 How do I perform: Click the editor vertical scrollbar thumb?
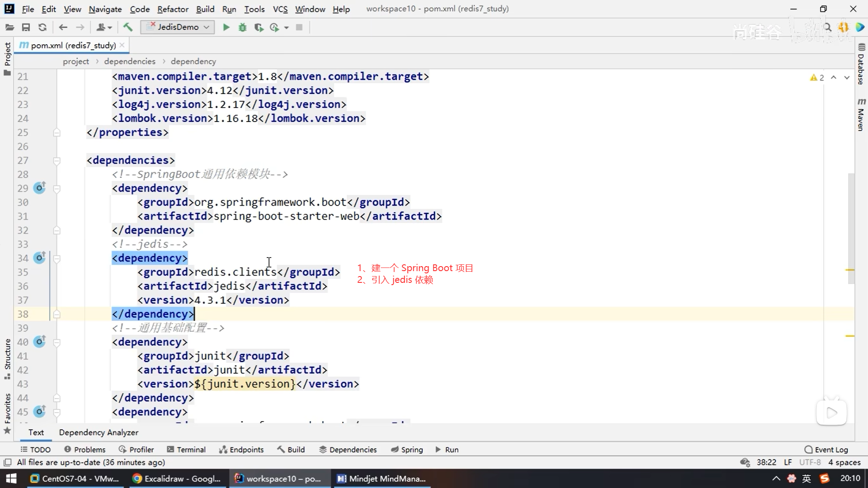851,228
